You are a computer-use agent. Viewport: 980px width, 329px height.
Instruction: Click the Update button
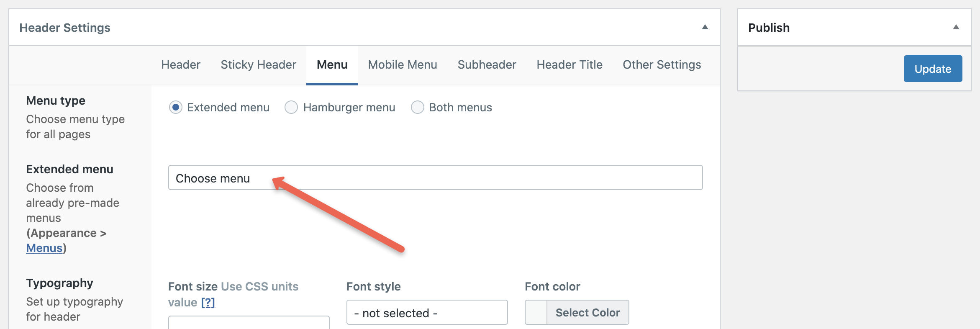point(933,69)
